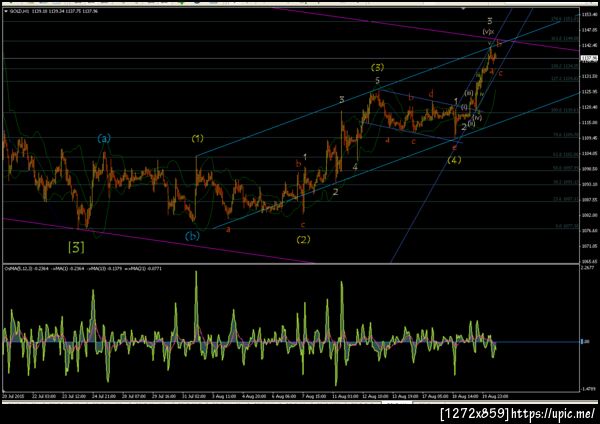Viewport: 600px width, 424px height.
Task: Open the chart symbol dropdown arrow beside GOLD,H1
Action: click(6, 11)
